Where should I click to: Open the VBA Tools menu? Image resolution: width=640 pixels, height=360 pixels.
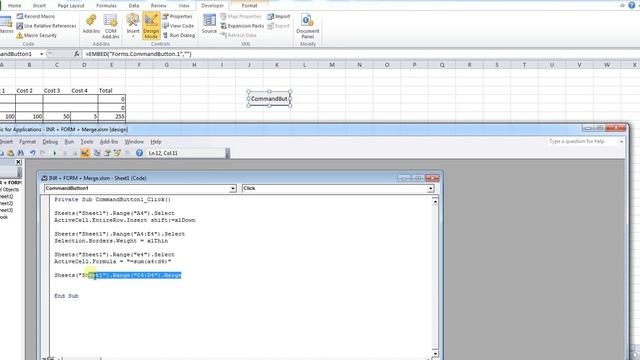tap(87, 142)
